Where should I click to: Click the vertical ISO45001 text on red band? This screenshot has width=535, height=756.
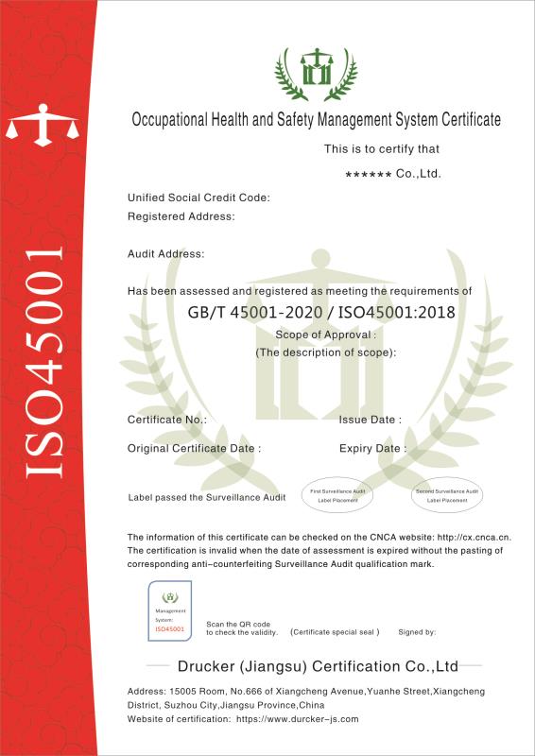click(43, 364)
